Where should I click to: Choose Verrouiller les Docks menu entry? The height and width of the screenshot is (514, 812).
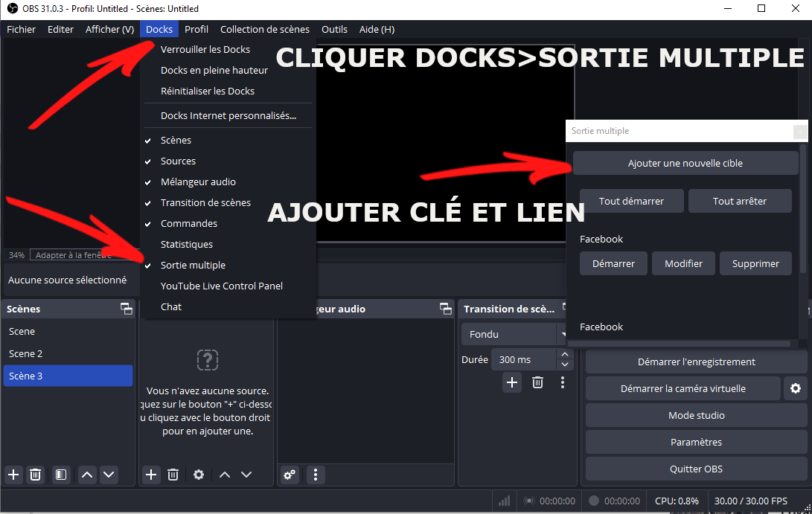coord(205,49)
